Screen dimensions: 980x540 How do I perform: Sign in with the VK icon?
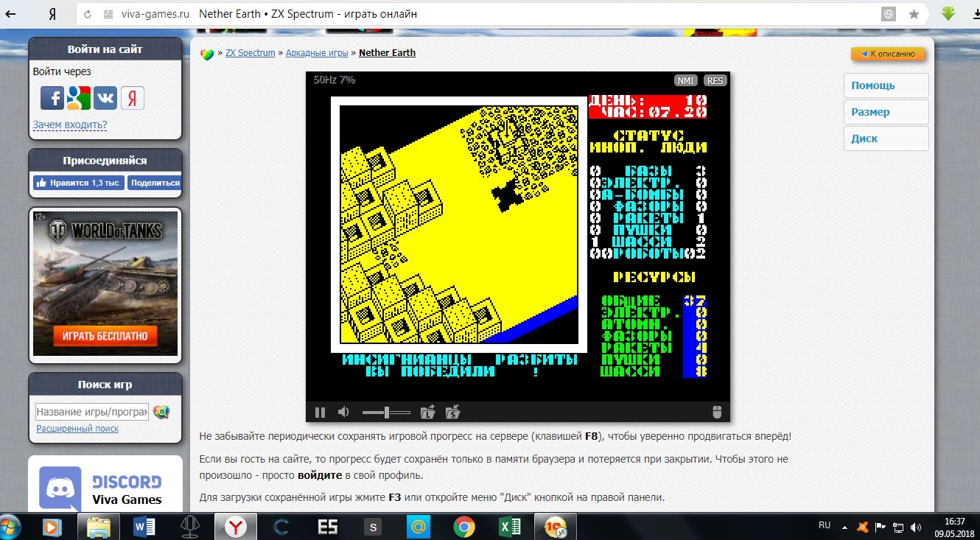(105, 97)
